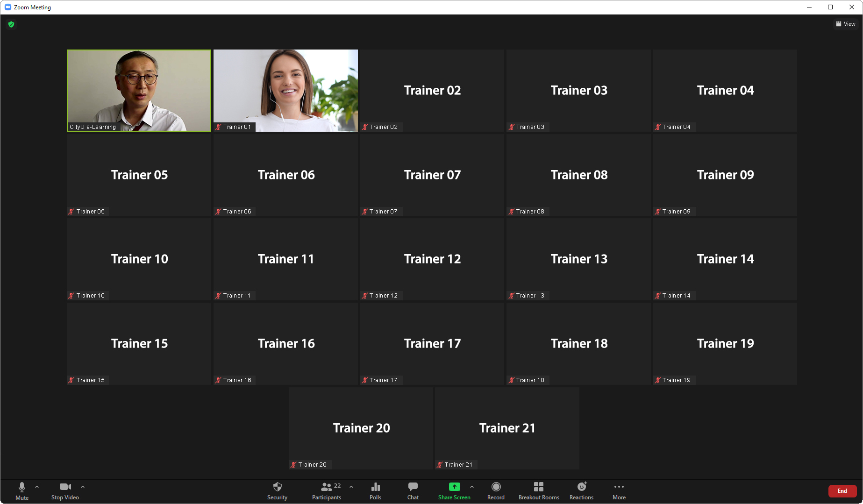Toggle mute for Trainer 05's tile
The image size is (863, 504).
coord(71,211)
